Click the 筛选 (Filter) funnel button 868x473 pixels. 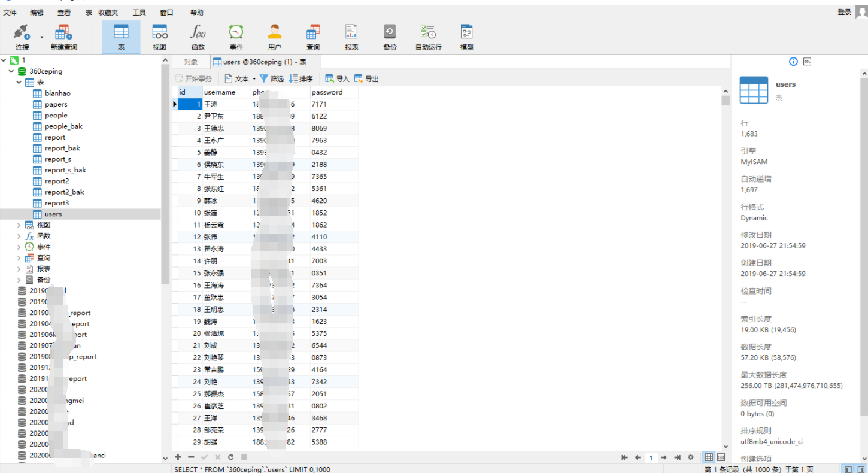272,78
